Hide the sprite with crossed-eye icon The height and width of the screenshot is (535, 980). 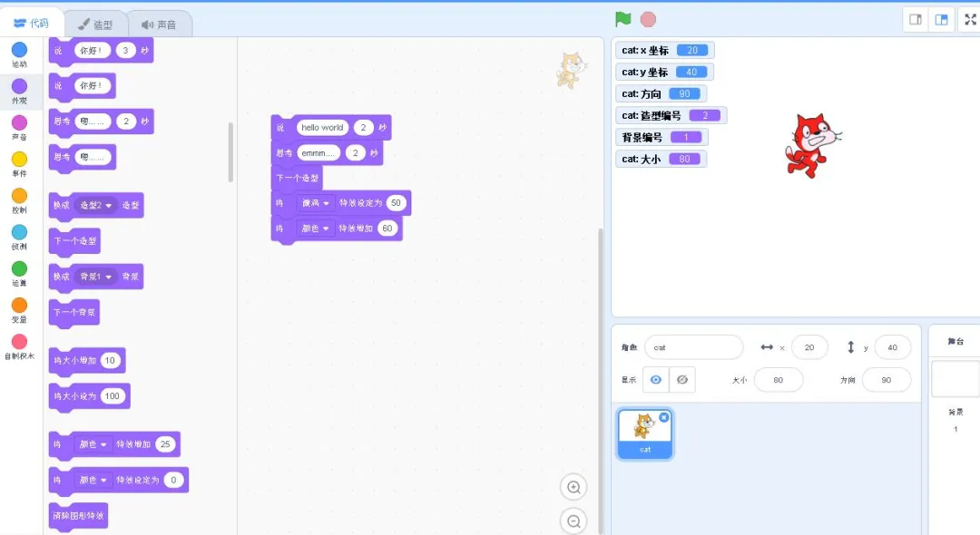[682, 380]
